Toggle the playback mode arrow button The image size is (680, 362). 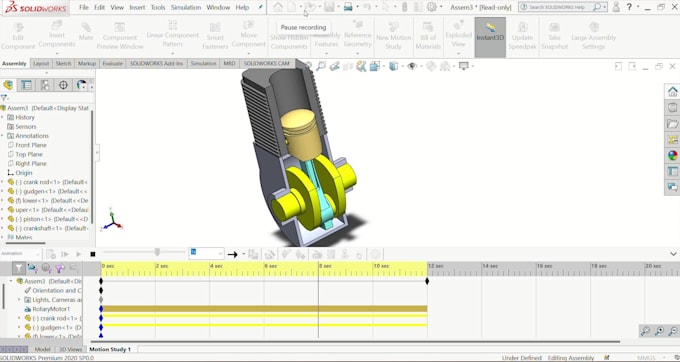(232, 254)
